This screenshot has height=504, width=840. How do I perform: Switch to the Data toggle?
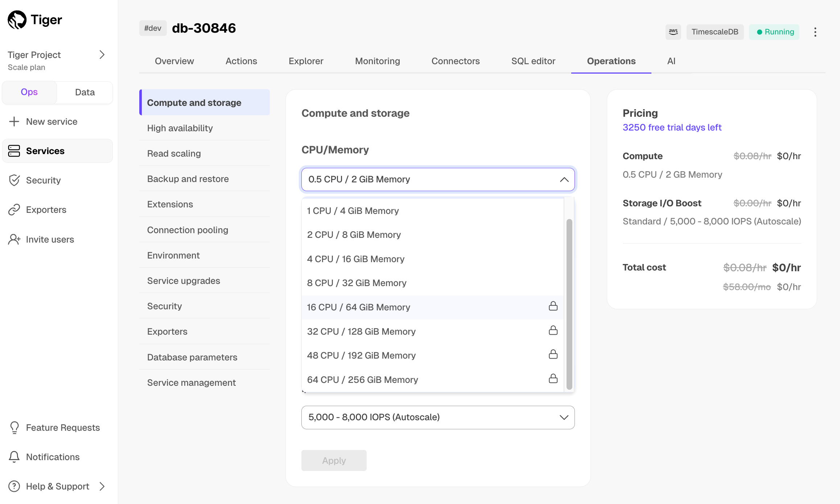85,92
